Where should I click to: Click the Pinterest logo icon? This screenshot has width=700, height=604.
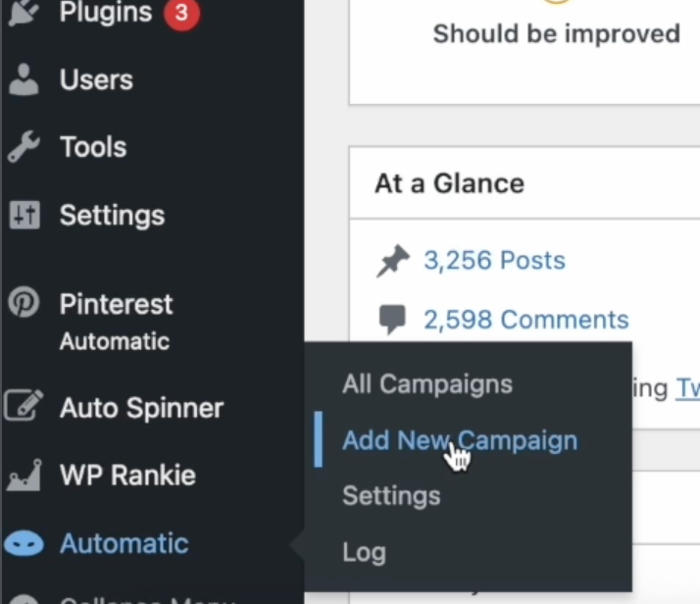[x=24, y=304]
